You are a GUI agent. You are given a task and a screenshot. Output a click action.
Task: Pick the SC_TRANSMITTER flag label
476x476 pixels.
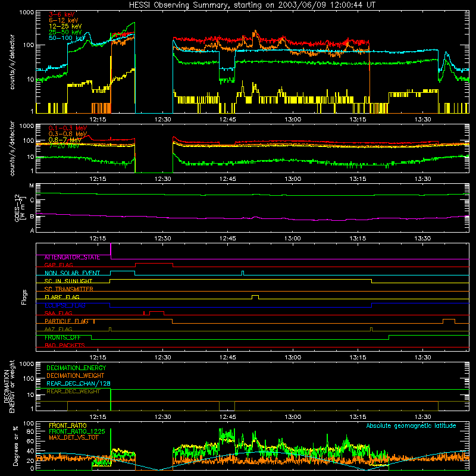point(69,289)
